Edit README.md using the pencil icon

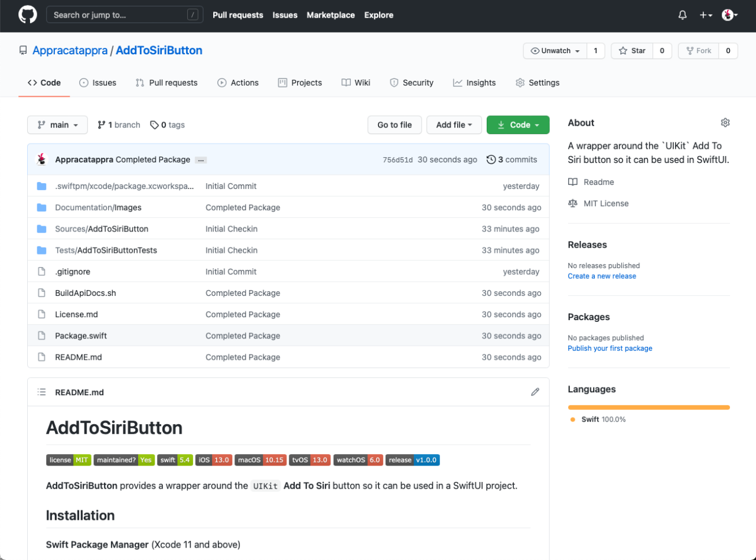tap(535, 392)
